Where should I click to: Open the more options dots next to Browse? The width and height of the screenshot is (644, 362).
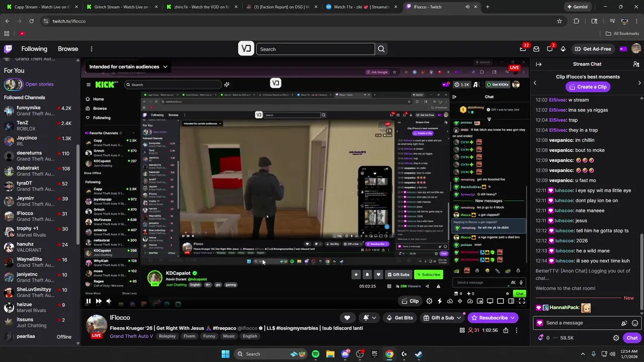point(92,49)
